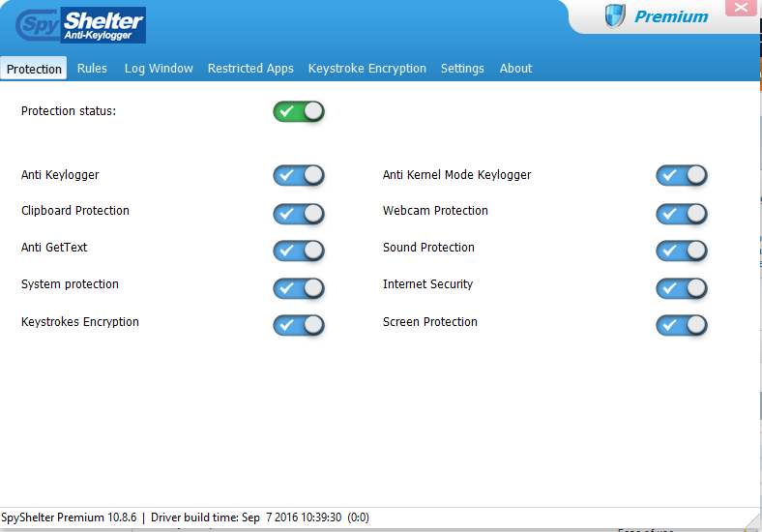The width and height of the screenshot is (762, 532).
Task: Open the Rules tab
Action: click(x=92, y=68)
